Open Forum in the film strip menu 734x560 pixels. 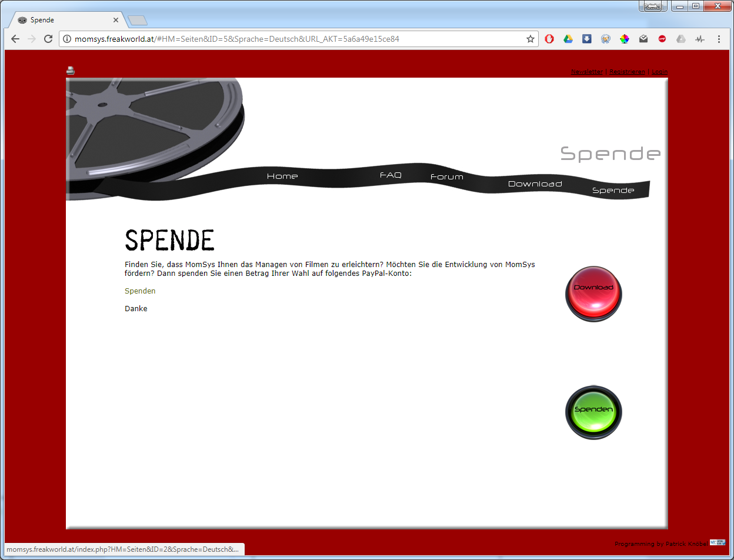[x=447, y=176]
